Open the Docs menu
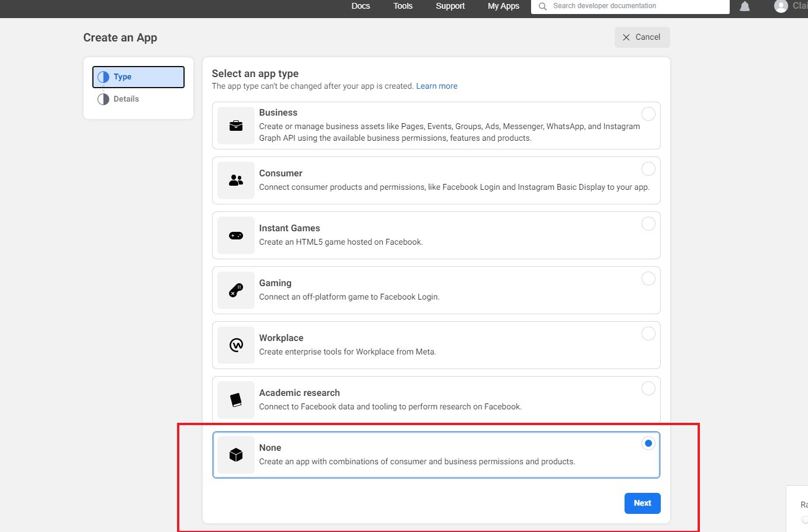Screen dimensions: 808x532 coord(360,6)
